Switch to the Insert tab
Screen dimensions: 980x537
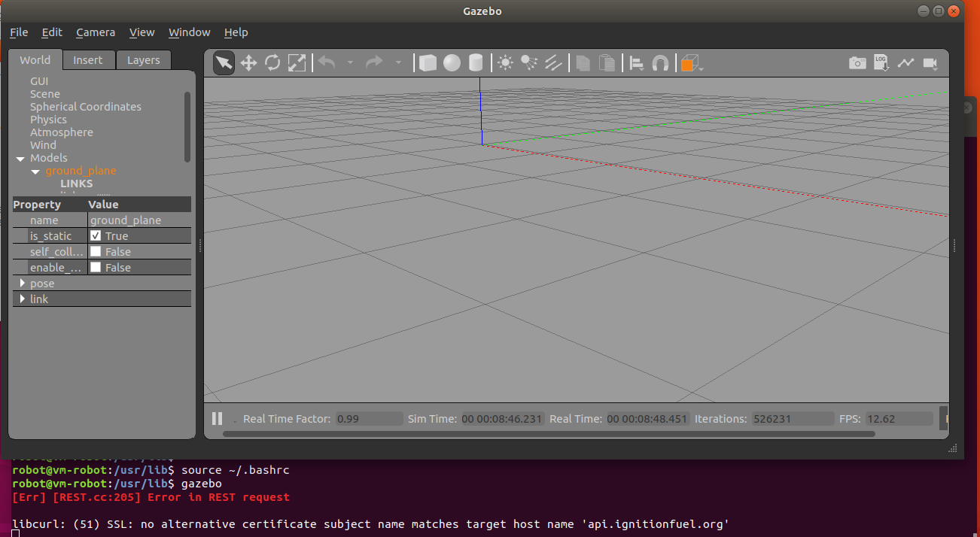pos(88,60)
